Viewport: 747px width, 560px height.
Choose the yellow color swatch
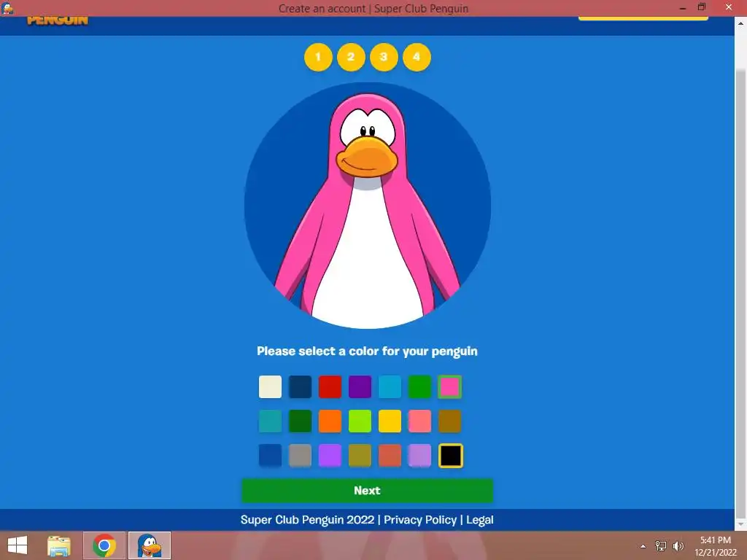point(390,421)
